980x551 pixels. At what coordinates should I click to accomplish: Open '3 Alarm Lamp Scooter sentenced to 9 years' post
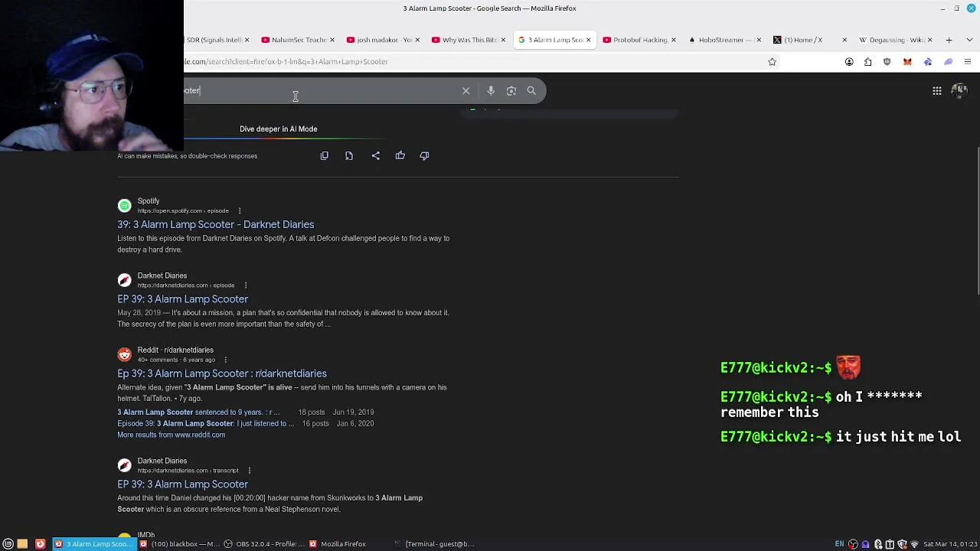coord(198,412)
